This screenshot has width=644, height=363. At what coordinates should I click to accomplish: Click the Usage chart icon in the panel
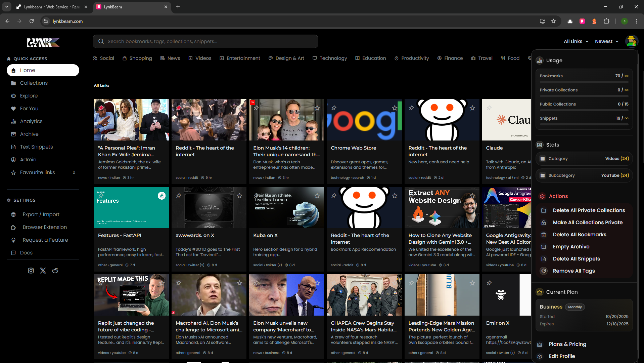pyautogui.click(x=540, y=61)
